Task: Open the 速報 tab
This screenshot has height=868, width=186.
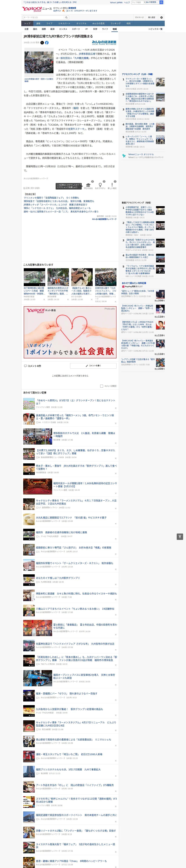Action: coord(38,24)
